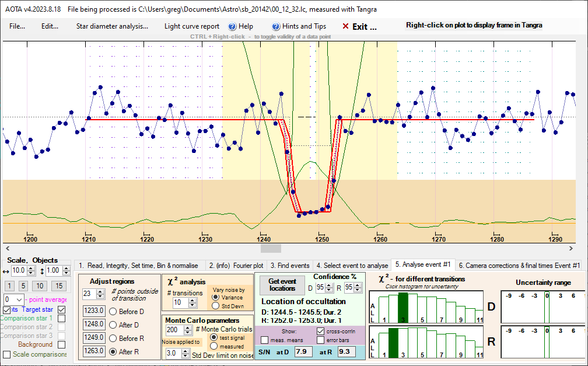Increase the number of transitions spinner
Viewport: 588px width, 366px height.
(194, 299)
